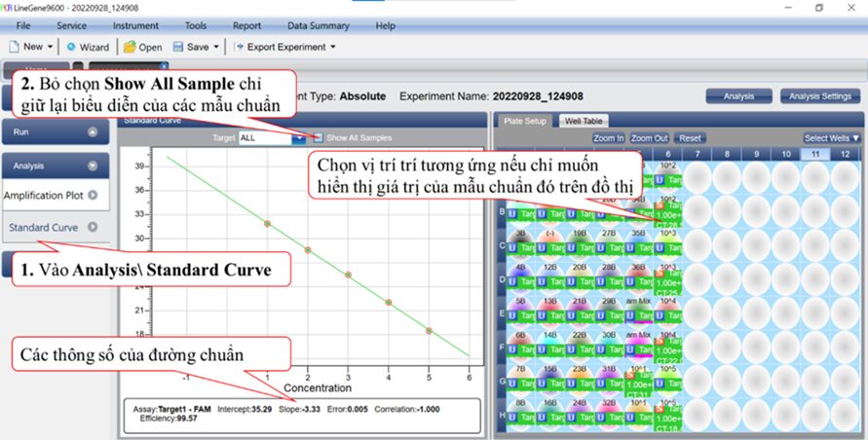Image resolution: width=868 pixels, height=440 pixels.
Task: Click the Export Experiment icon
Action: [x=239, y=47]
